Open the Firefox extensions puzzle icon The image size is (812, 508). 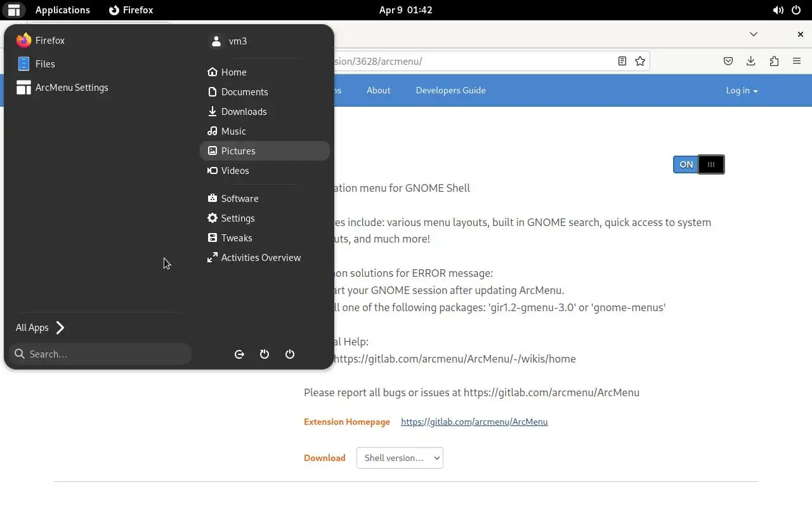[x=774, y=61]
